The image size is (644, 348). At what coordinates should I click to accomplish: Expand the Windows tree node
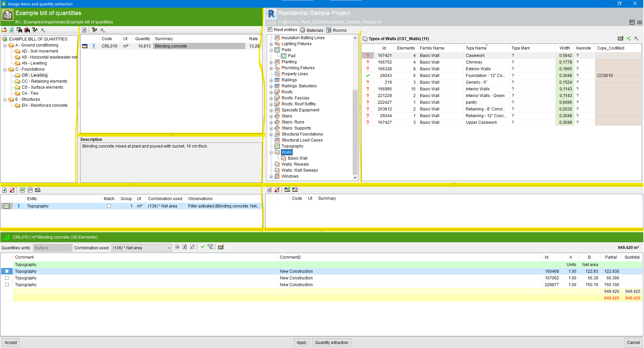coord(271,177)
